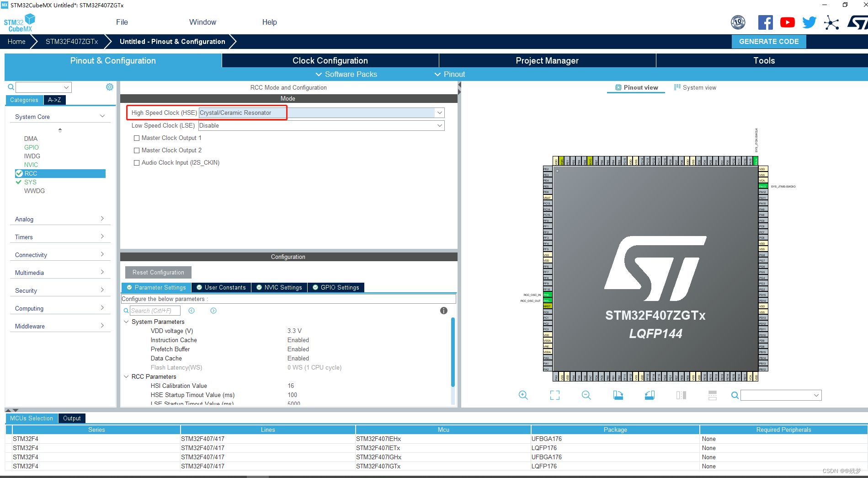Switch to Clock Configuration tab
Image resolution: width=868 pixels, height=478 pixels.
click(330, 60)
